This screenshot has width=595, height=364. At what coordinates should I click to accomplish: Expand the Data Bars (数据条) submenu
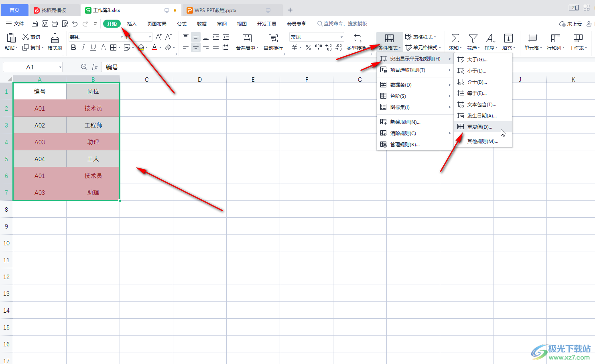tap(416, 85)
